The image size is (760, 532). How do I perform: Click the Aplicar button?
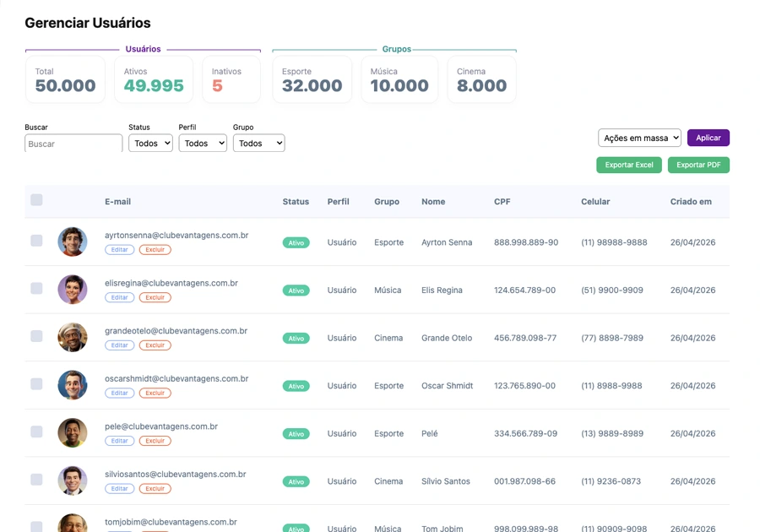pyautogui.click(x=708, y=138)
